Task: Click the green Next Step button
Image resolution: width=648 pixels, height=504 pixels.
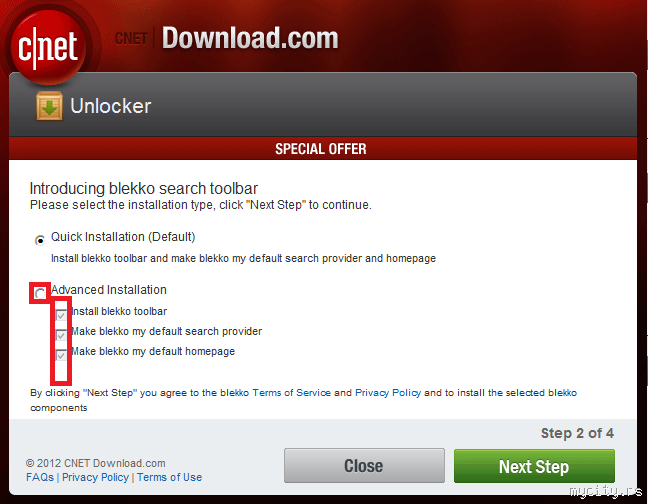Action: point(534,466)
